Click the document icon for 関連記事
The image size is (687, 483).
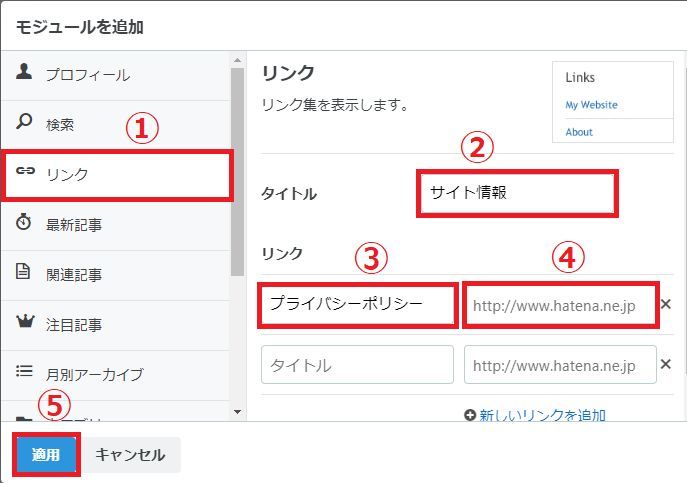tap(23, 271)
